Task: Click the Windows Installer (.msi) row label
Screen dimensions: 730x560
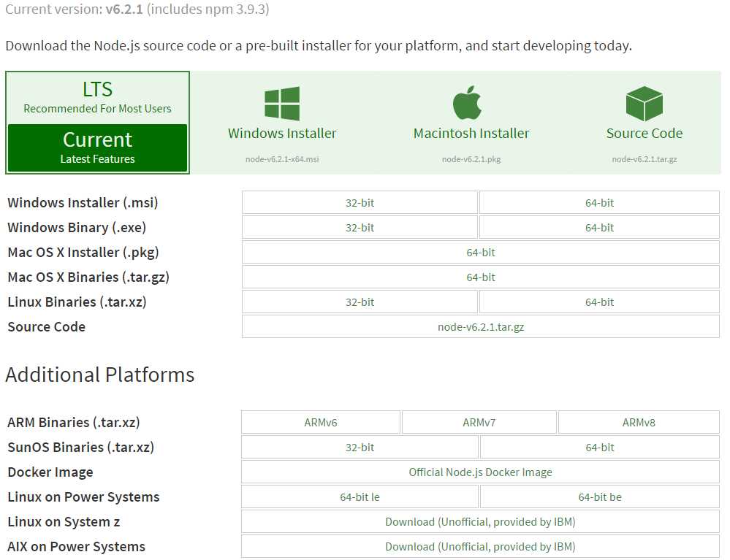Action: (x=83, y=203)
